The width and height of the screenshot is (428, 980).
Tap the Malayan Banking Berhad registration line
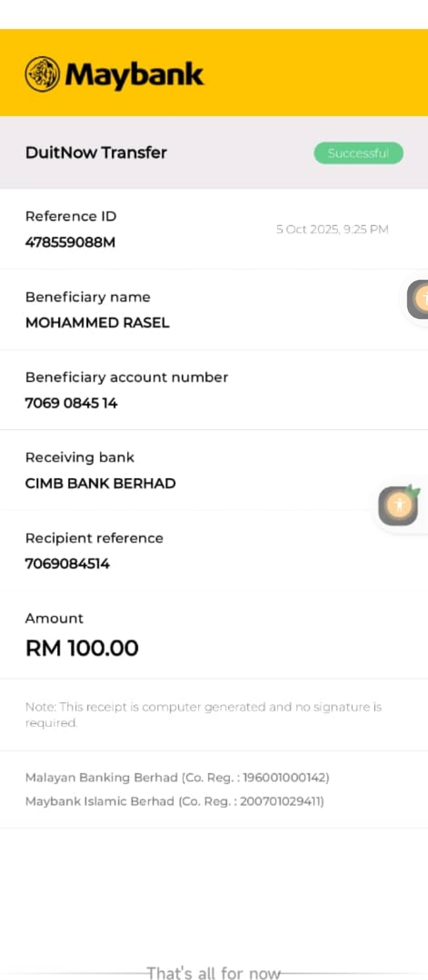pyautogui.click(x=177, y=777)
